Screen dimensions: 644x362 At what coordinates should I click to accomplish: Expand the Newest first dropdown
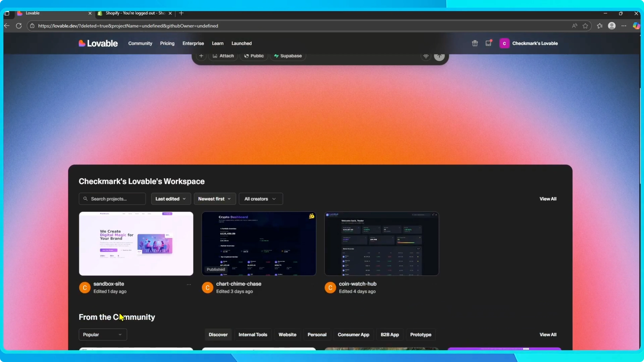point(215,199)
